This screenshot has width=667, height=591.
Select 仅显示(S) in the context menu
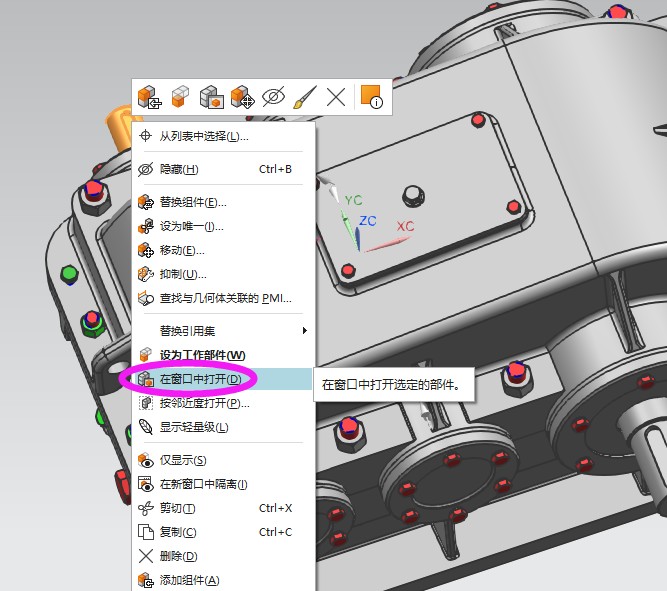[x=183, y=460]
